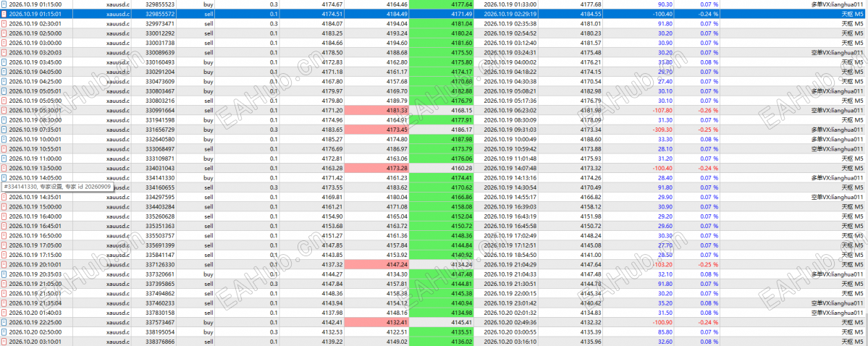
Task: Click the sell icon before 2026.10.20 01:40:03
Action: coord(4,312)
